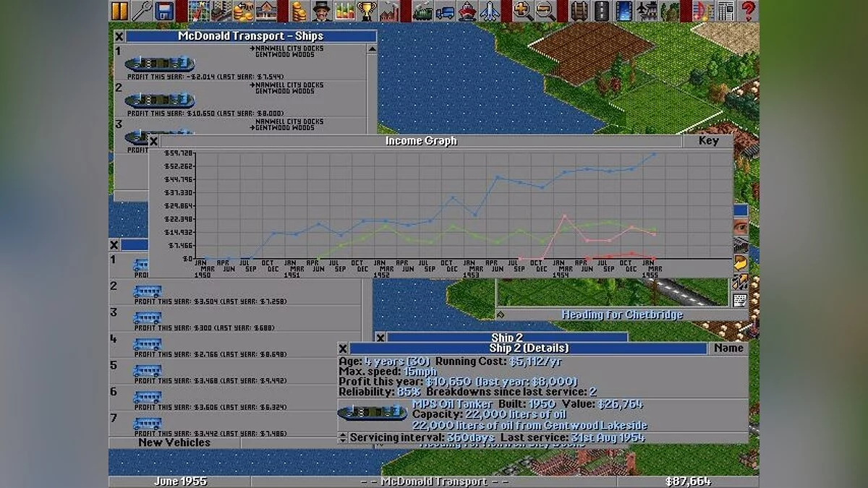Open ship orders with the double-arrow icon
The image size is (868, 488).
click(740, 281)
